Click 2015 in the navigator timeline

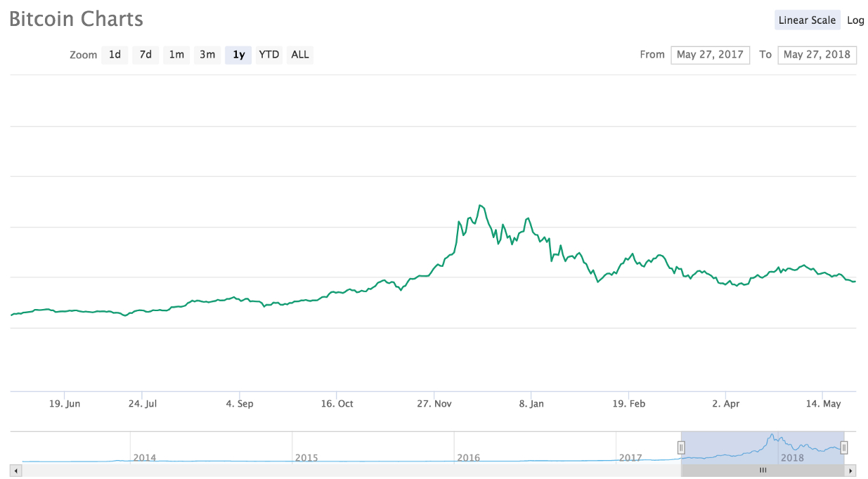pyautogui.click(x=306, y=458)
